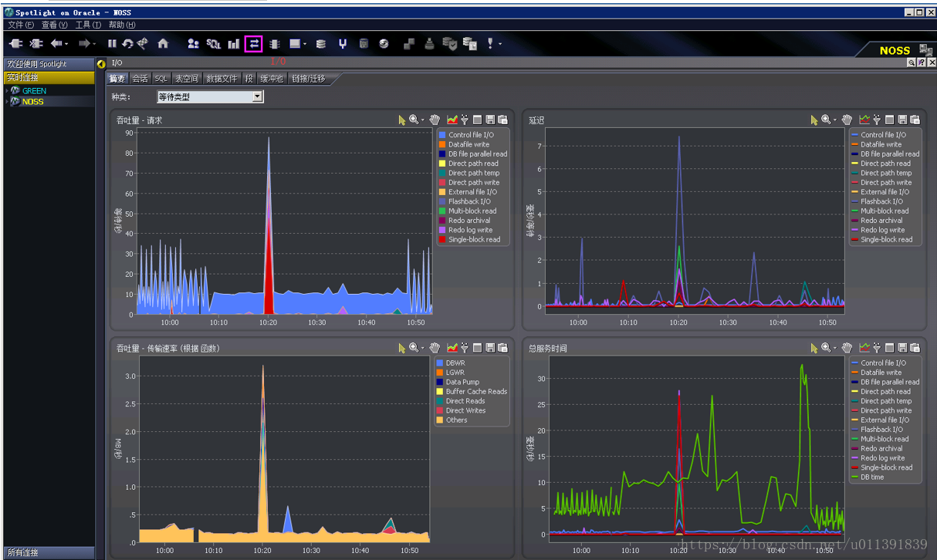Click the NOSS connection icon at top right
937x560 pixels.
tap(925, 49)
